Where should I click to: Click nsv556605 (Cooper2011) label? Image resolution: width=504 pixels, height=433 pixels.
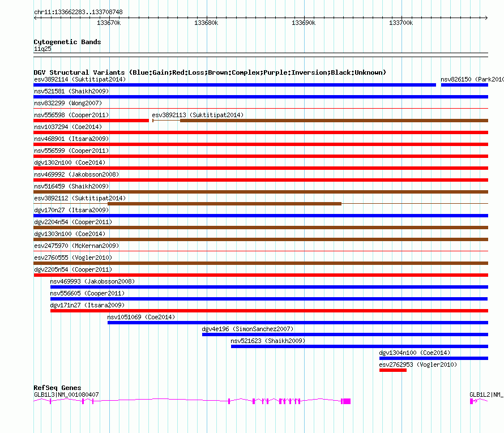pyautogui.click(x=87, y=293)
